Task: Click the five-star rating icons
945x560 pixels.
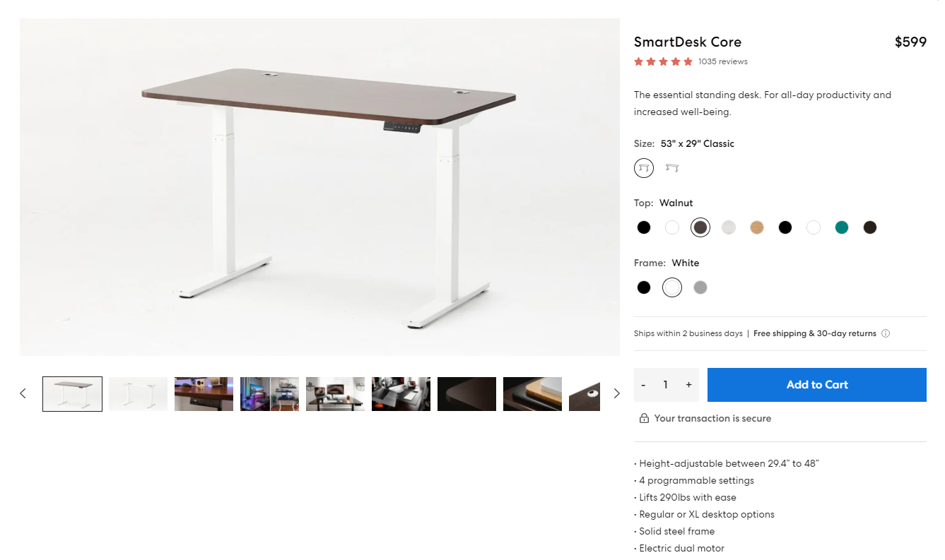Action: [x=663, y=61]
